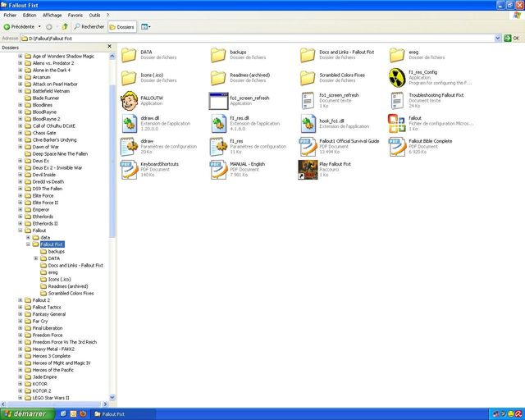
Task: Select the hook_fo1.dll file icon
Action: tap(308, 124)
